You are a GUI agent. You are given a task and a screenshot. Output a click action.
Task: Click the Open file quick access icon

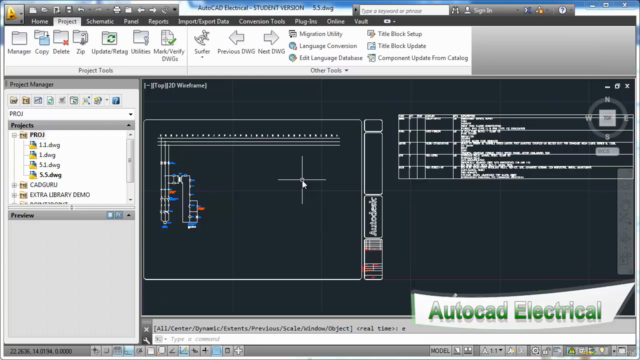click(44, 10)
